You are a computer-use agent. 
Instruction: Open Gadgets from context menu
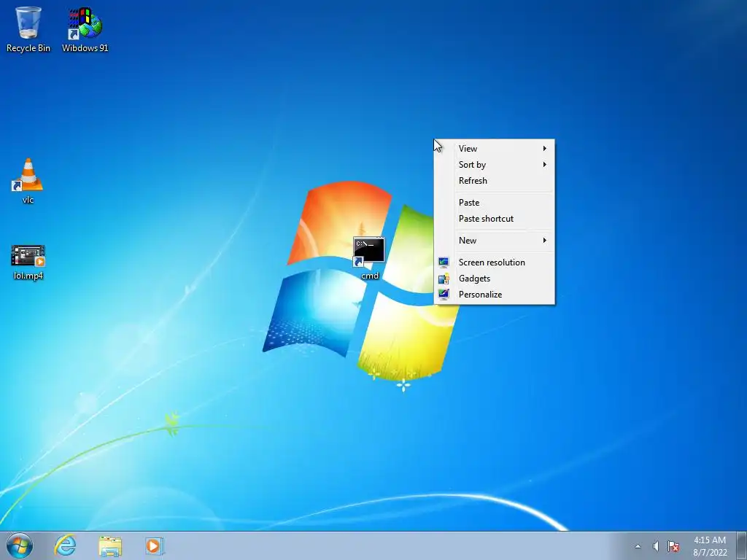pos(494,279)
